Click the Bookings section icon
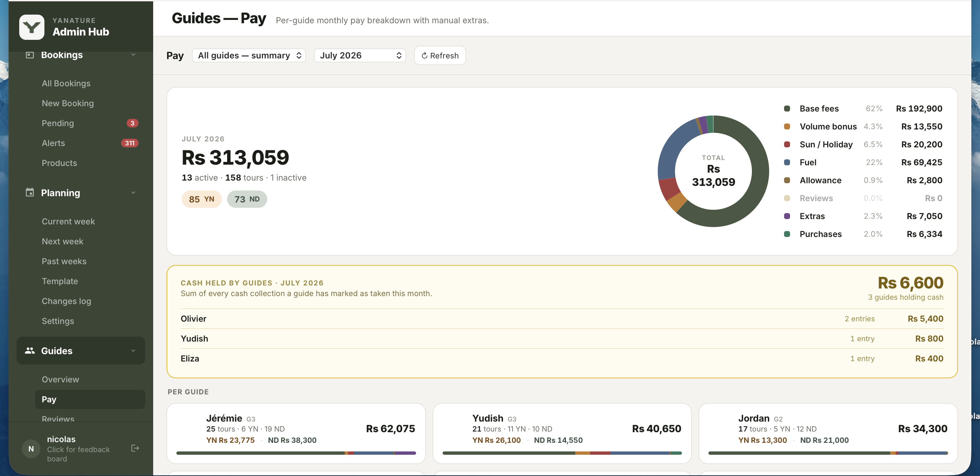This screenshot has width=980, height=476. click(30, 55)
